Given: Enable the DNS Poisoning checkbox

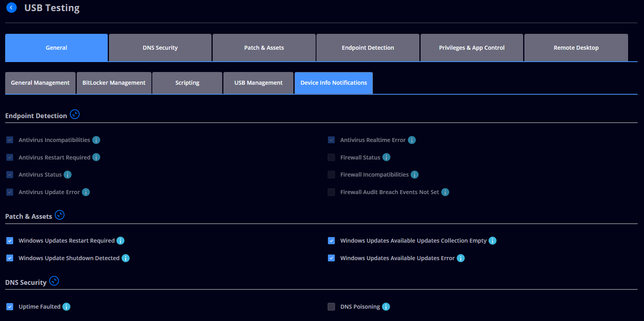Looking at the screenshot, I should (x=331, y=307).
